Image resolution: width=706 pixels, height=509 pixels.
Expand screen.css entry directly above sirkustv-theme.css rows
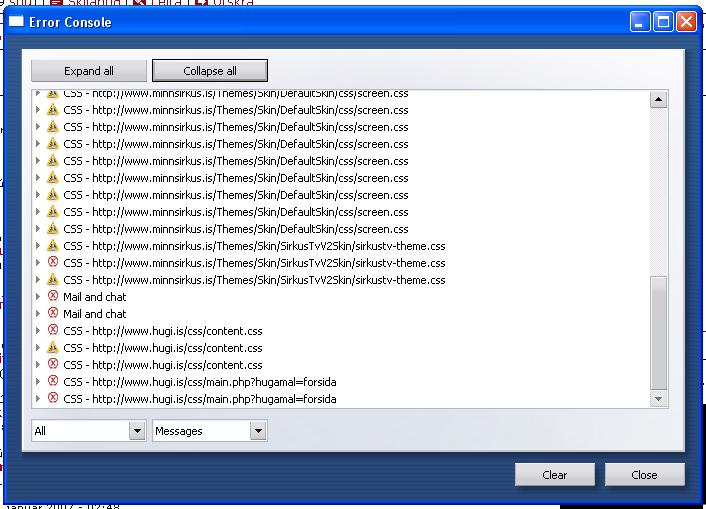pyautogui.click(x=38, y=229)
